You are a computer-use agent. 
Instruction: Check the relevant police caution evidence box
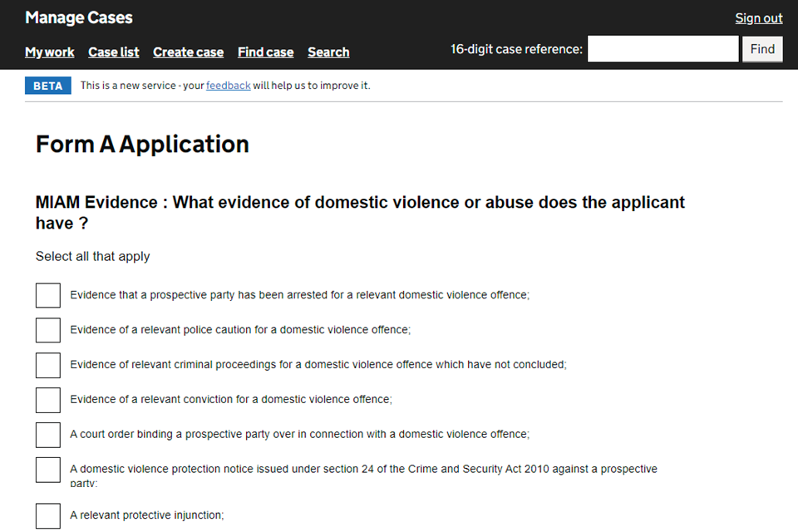48,330
